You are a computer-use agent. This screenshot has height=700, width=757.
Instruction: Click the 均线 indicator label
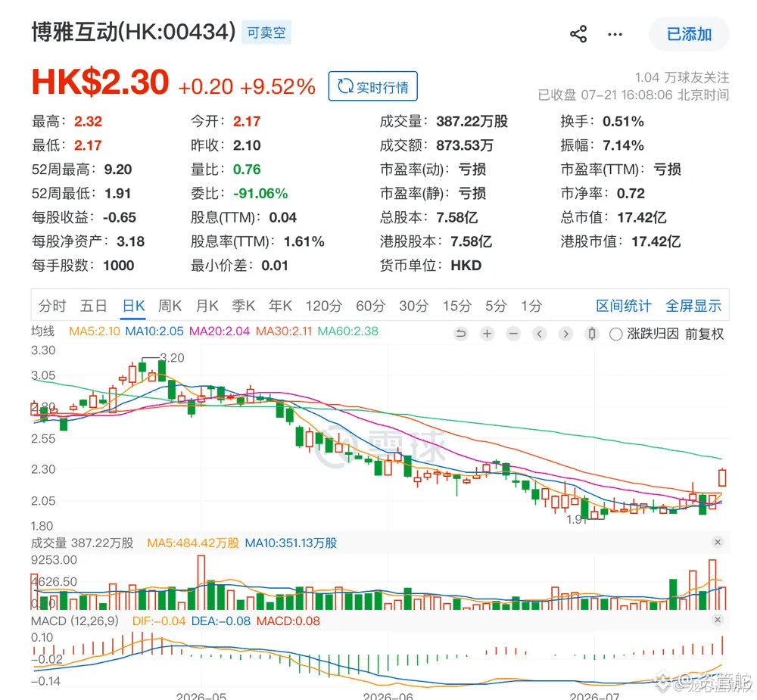pos(43,331)
